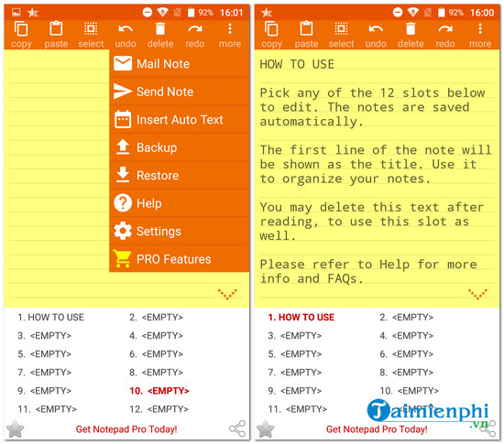Open highlighted slot 10 EMPTY in left screen

tap(159, 390)
